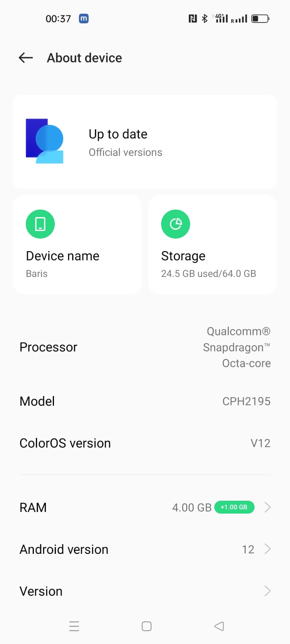Tap the back triangle navigation icon
Viewport: 290px width, 644px height.
[219, 626]
